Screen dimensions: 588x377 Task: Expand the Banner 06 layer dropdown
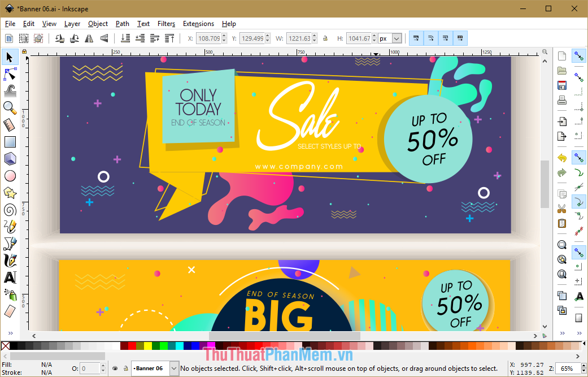tap(173, 369)
